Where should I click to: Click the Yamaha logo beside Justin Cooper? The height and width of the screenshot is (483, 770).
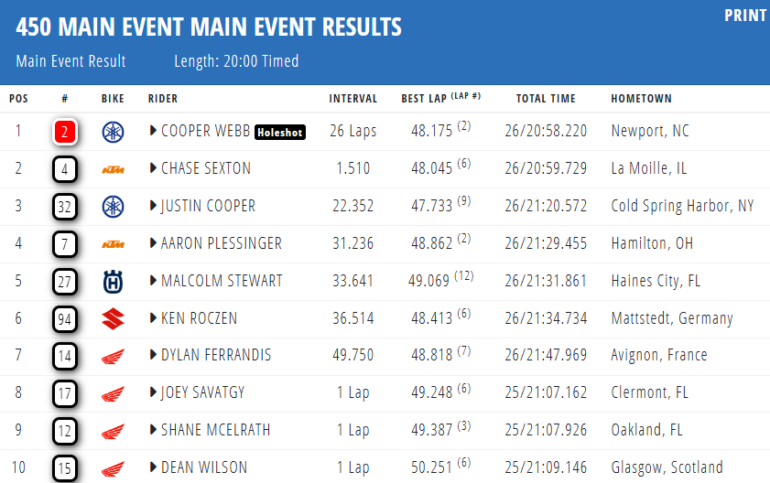pos(112,206)
